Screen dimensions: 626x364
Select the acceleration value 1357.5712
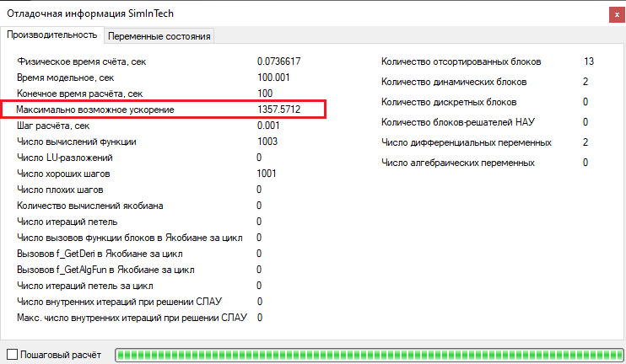pos(279,110)
